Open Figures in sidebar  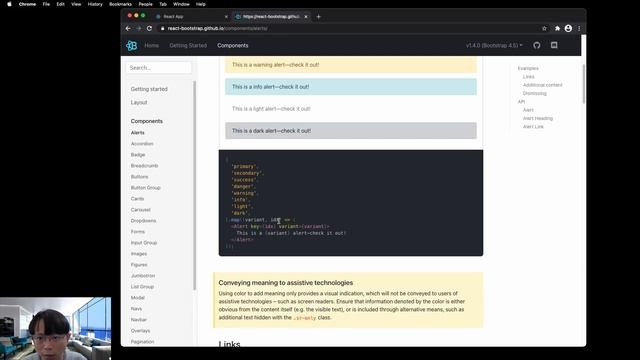click(x=139, y=265)
